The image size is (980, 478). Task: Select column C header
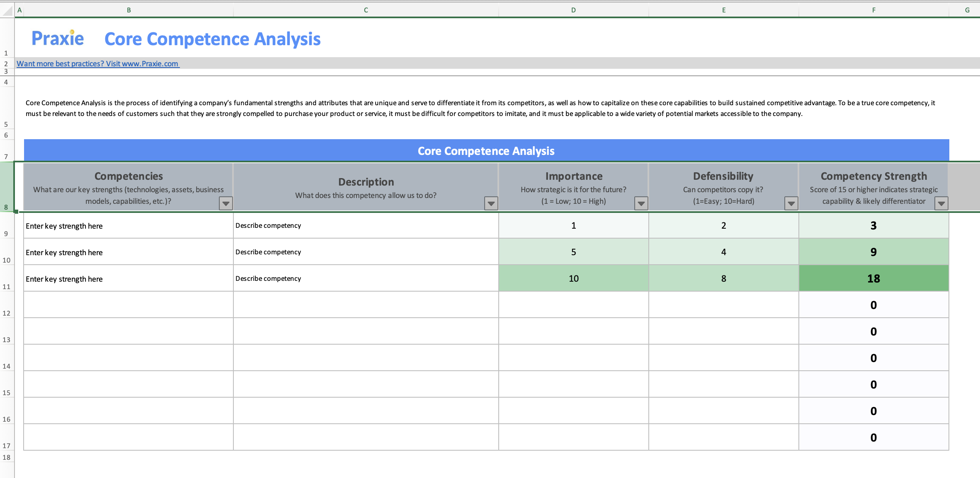[366, 10]
